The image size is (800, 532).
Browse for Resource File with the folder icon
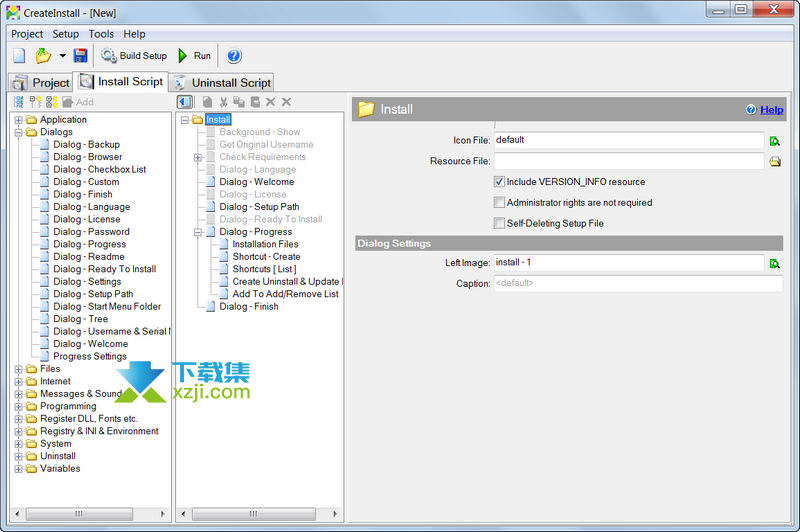click(x=775, y=162)
